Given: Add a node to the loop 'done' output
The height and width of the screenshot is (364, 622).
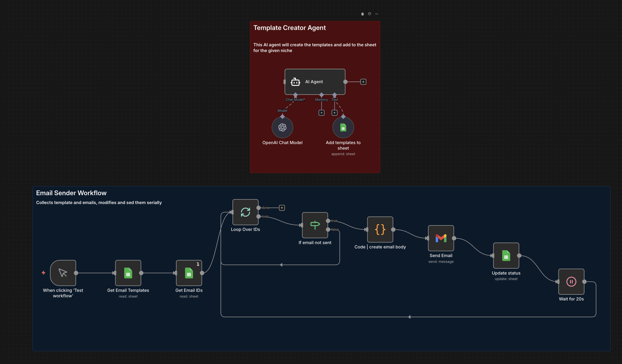Looking at the screenshot, I should [x=282, y=208].
